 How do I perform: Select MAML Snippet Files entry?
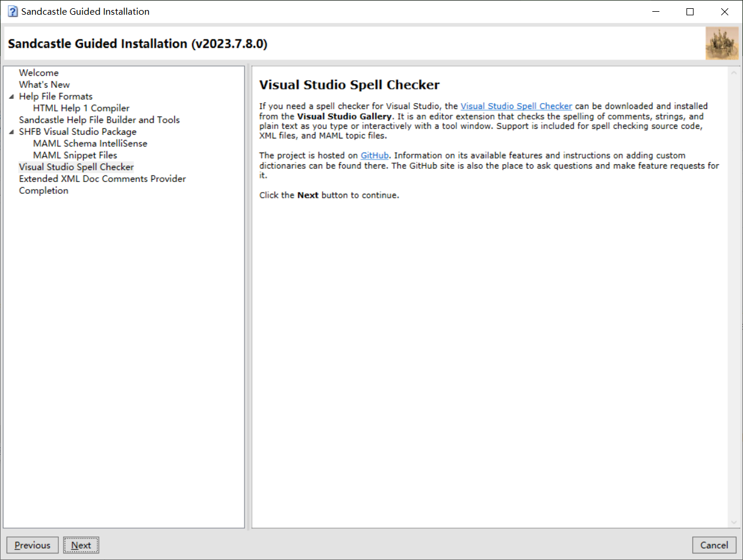[75, 155]
